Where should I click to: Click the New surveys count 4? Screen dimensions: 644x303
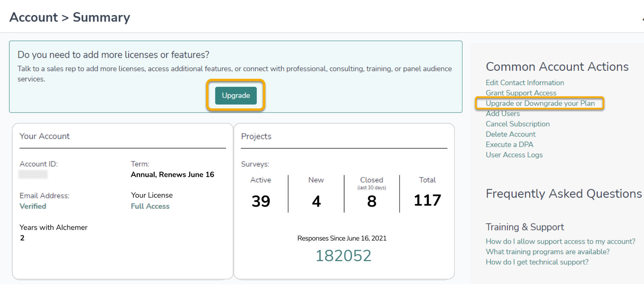[316, 201]
